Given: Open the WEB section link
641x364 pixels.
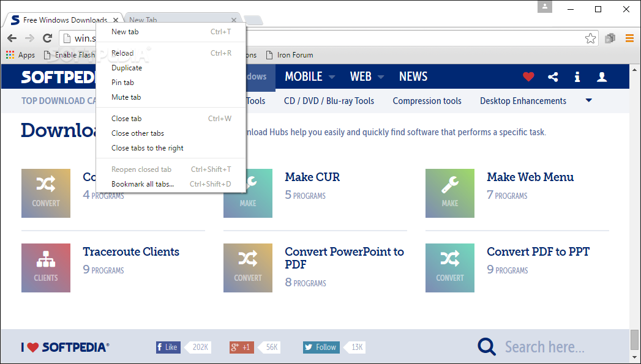Looking at the screenshot, I should [x=361, y=76].
